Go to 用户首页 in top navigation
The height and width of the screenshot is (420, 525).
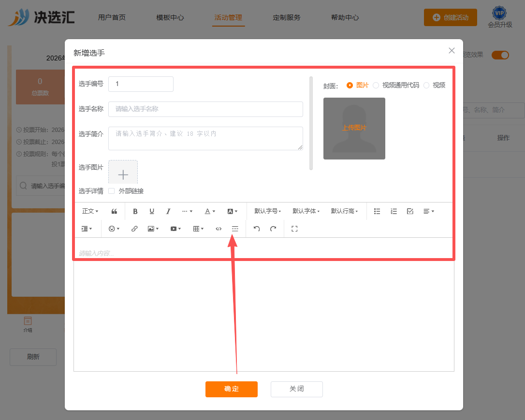[112, 17]
